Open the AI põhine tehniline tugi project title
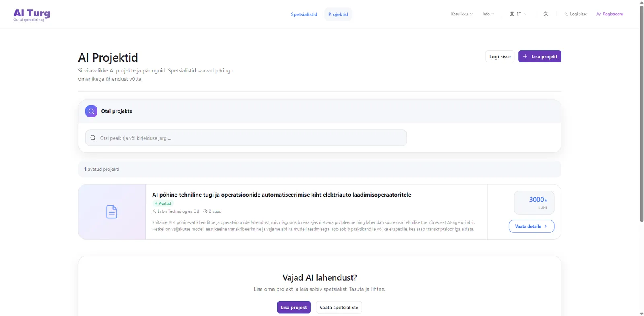This screenshot has height=316, width=644. (x=281, y=195)
